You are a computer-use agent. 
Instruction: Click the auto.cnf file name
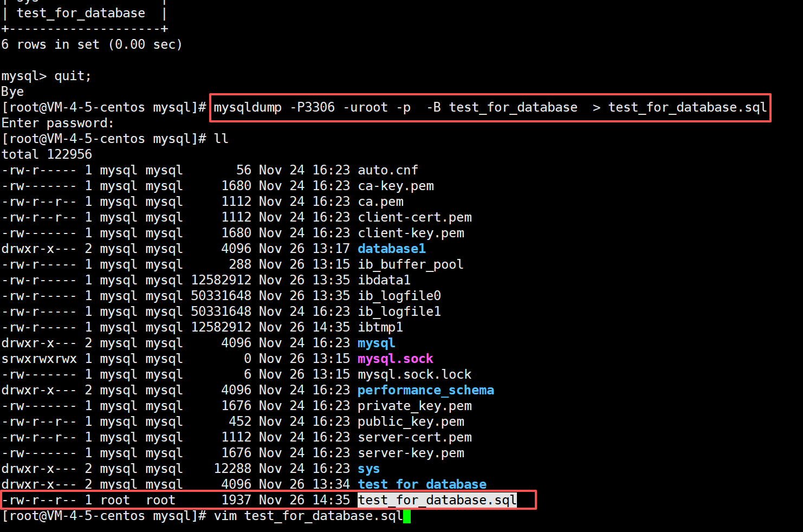[x=388, y=170]
